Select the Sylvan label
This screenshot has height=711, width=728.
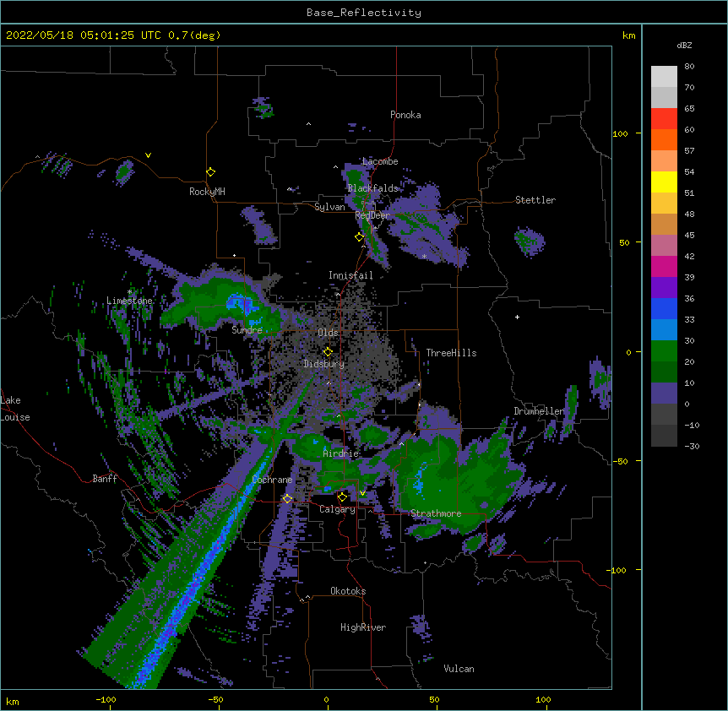(329, 207)
